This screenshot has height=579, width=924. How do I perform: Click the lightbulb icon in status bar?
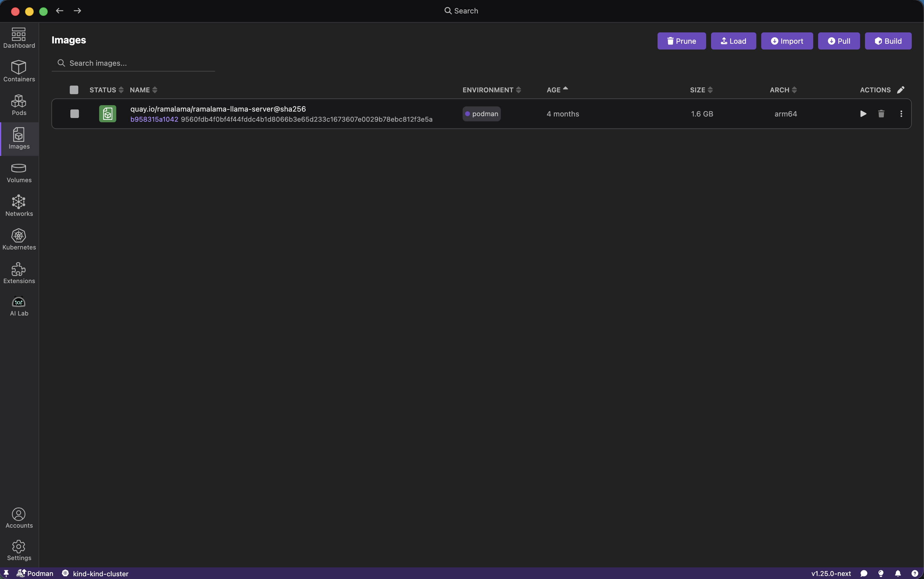(x=881, y=573)
